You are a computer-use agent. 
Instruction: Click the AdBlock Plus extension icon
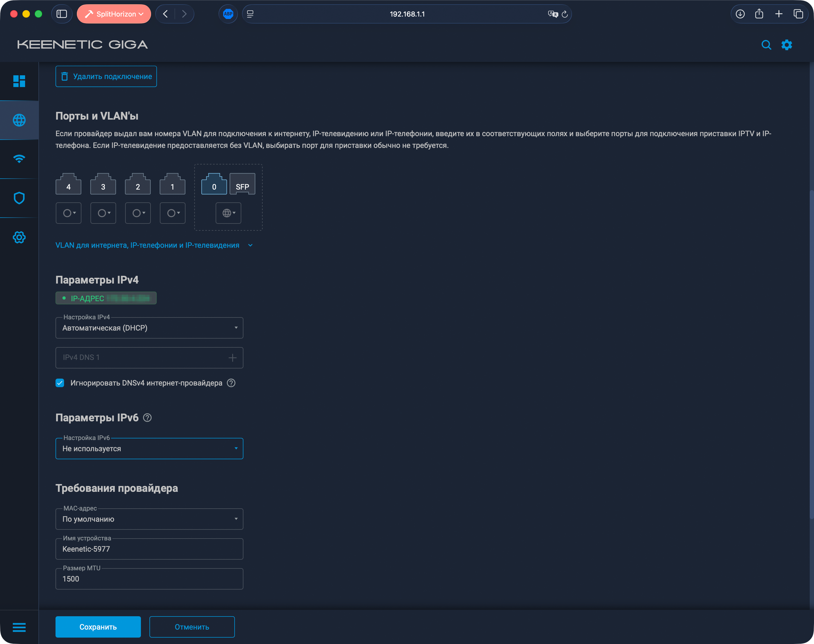pyautogui.click(x=228, y=14)
